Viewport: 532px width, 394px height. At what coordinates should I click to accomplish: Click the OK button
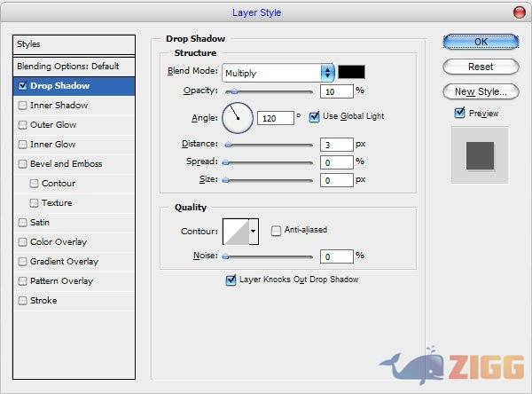481,42
